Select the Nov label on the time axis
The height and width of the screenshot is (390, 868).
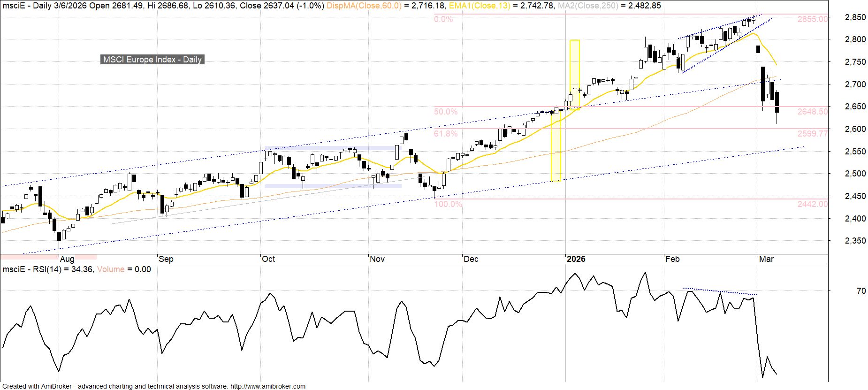tap(377, 259)
